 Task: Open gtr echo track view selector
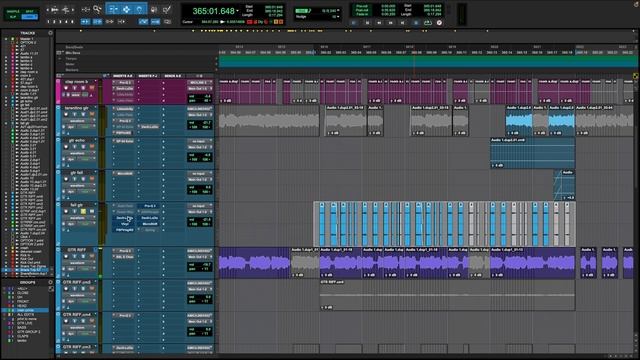78,153
